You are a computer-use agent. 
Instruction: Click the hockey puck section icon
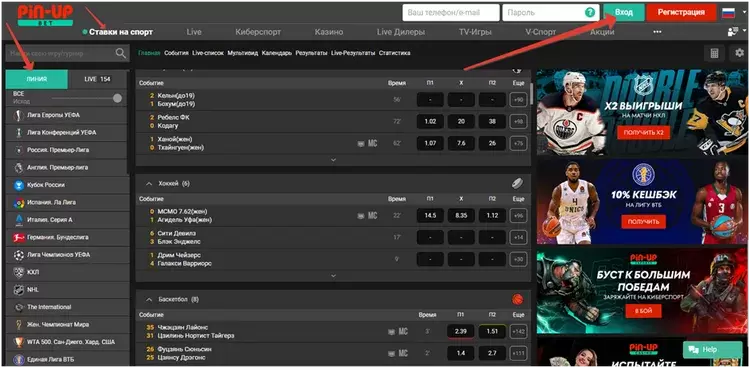517,183
